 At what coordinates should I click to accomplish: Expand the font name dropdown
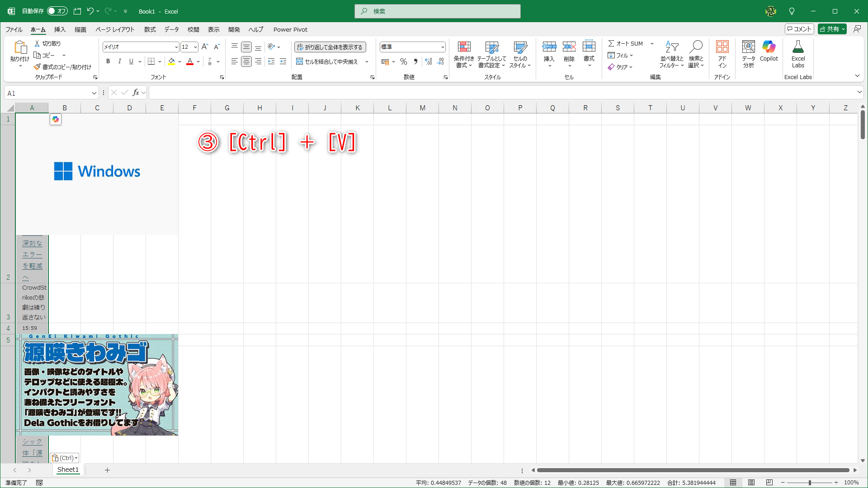coord(176,47)
